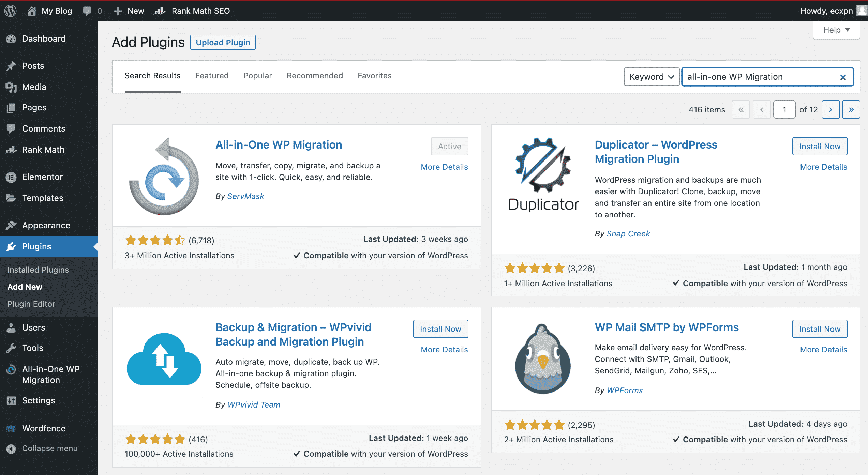Install the WPvivid Backup & Migration plugin
Screen dimensions: 868x475
click(x=440, y=329)
